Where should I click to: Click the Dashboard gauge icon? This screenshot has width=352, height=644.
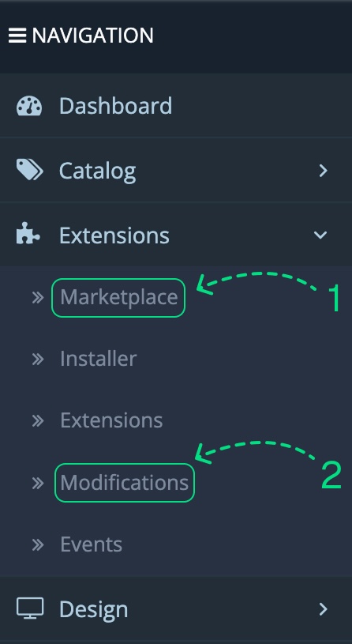pos(29,106)
